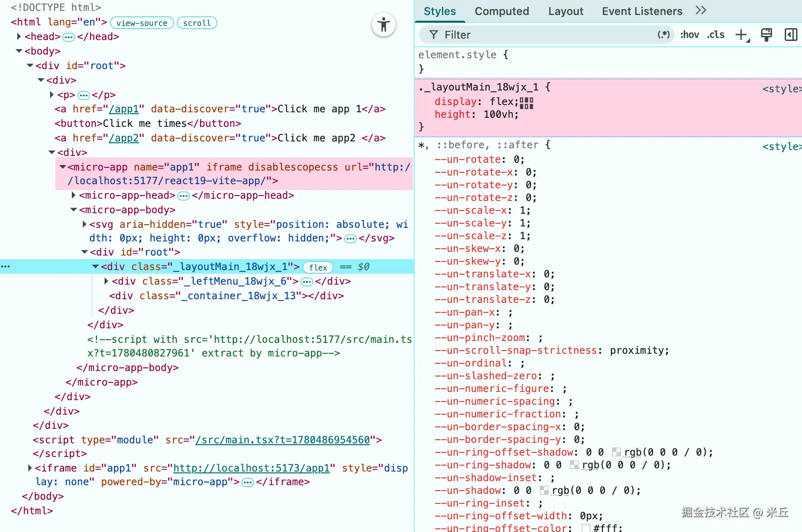The image size is (802, 532).
Task: Select the inner div id="root" row
Action: point(135,252)
